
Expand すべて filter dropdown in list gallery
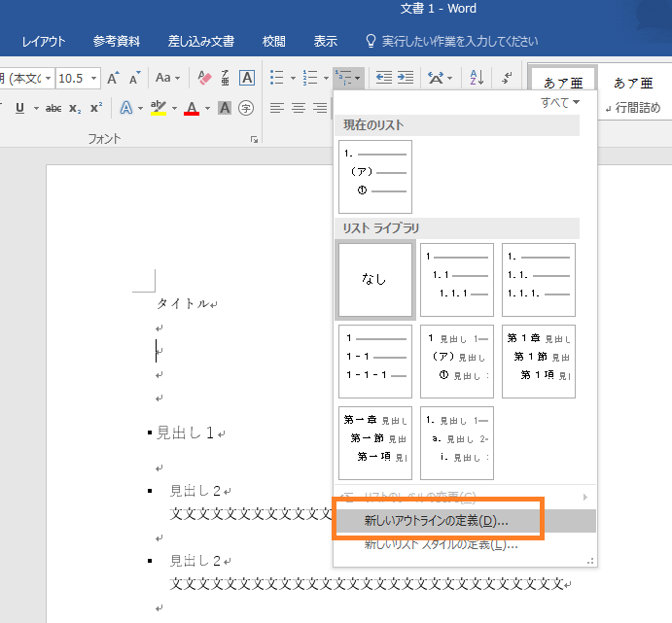coord(560,103)
